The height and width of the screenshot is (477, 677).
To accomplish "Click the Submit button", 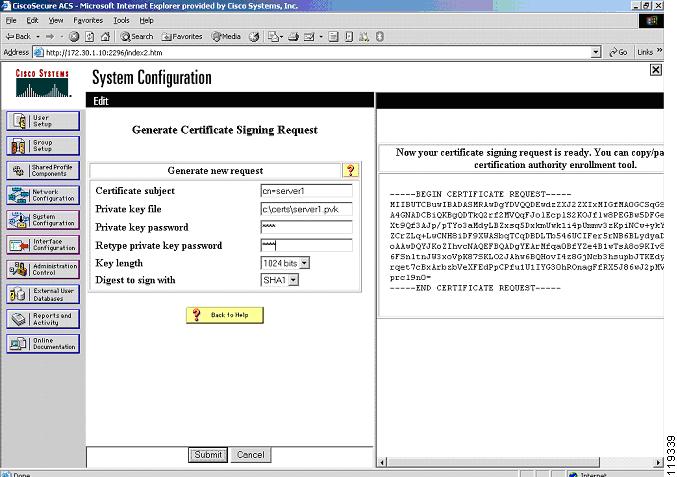I will 208,455.
